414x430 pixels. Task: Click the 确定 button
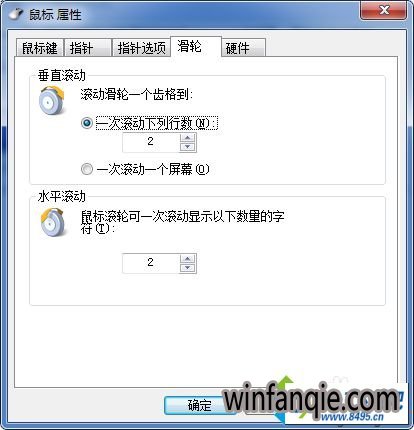coord(199,405)
